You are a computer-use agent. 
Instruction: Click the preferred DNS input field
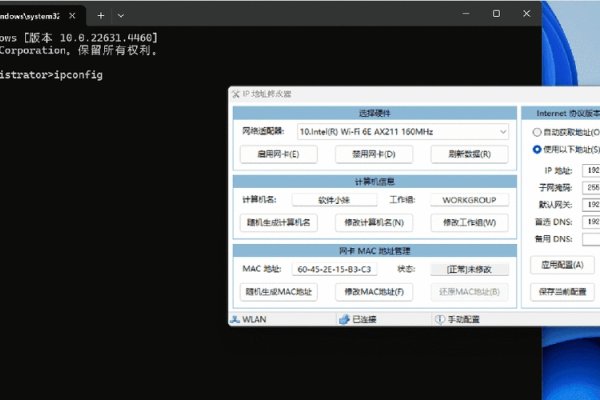[x=591, y=222]
